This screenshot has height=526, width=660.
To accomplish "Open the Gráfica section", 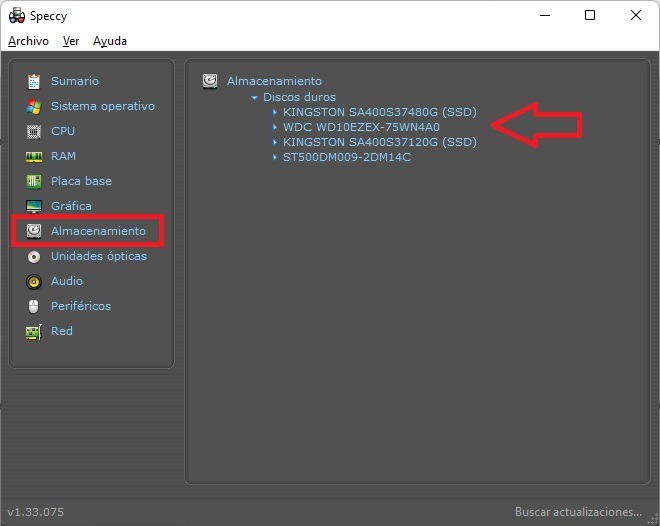I will tap(71, 206).
